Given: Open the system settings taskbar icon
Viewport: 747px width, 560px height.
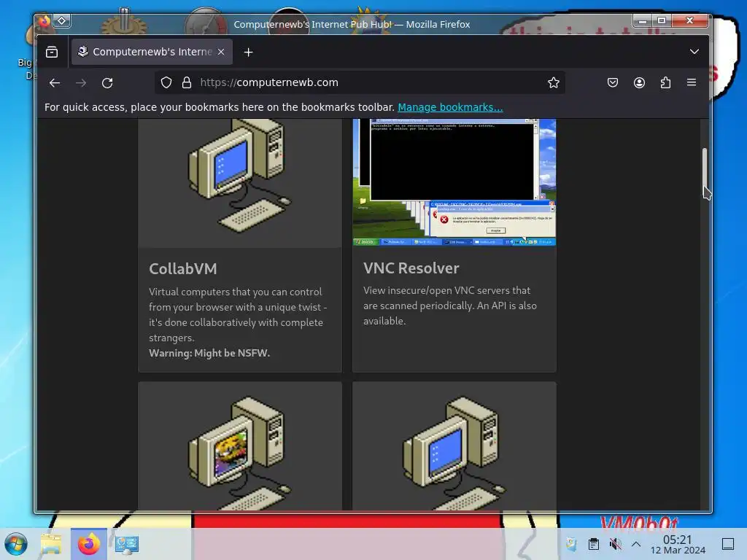Looking at the screenshot, I should (x=127, y=544).
